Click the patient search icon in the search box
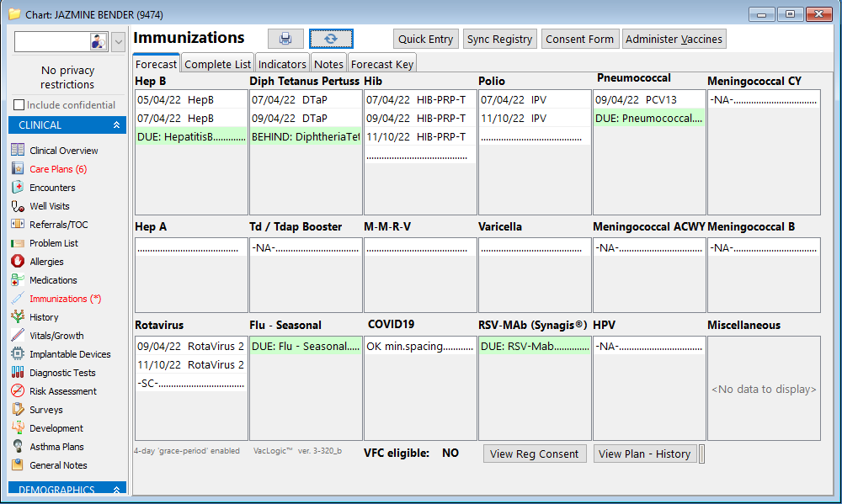The width and height of the screenshot is (842, 504). click(x=99, y=41)
